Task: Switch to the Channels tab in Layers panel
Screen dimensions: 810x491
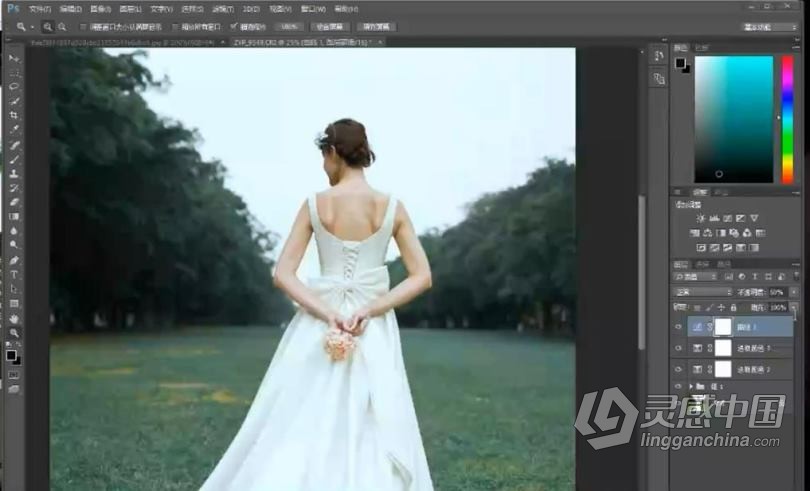Action: pos(702,265)
